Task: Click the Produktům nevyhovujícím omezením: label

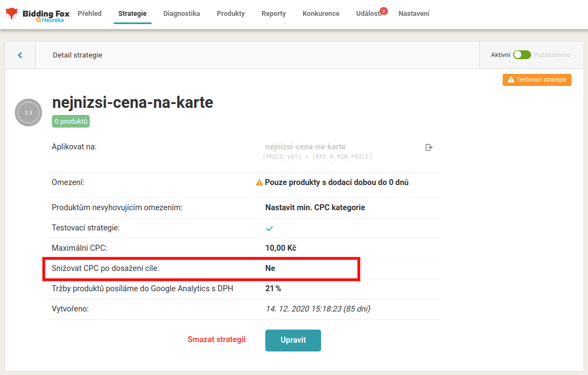Action: (117, 207)
